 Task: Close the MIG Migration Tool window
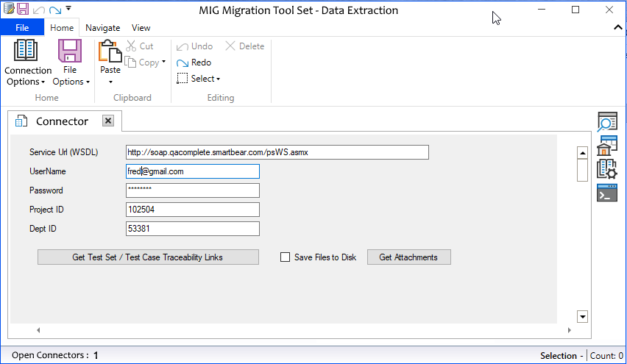609,10
